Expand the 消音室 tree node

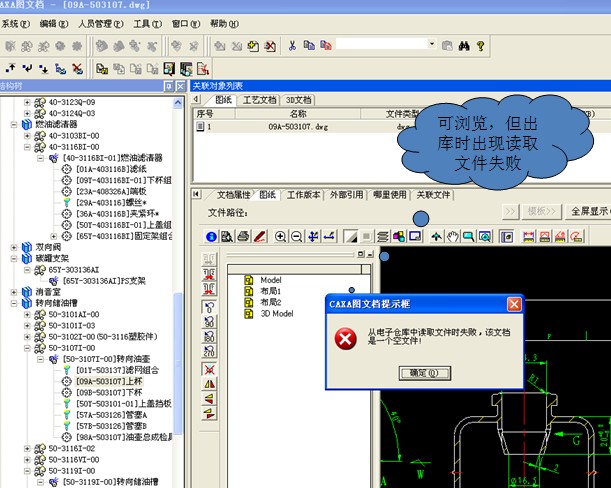coord(14,292)
